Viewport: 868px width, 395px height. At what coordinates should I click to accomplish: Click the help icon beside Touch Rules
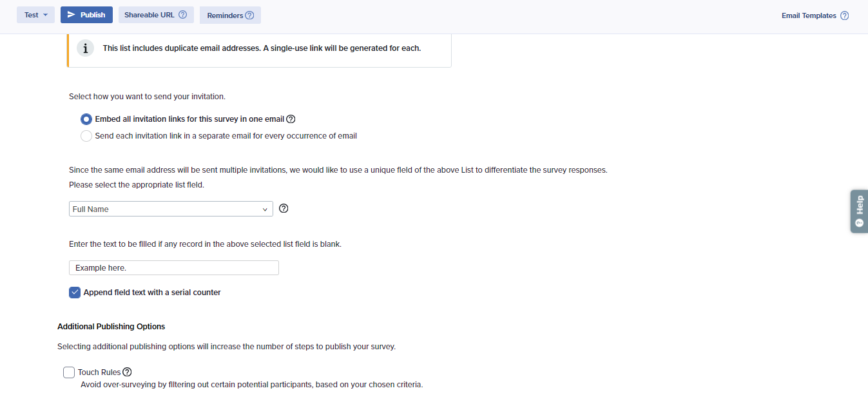(x=127, y=372)
